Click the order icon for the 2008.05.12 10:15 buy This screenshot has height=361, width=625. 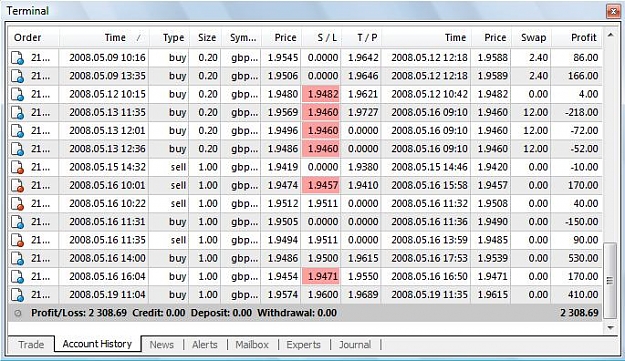coord(17,94)
